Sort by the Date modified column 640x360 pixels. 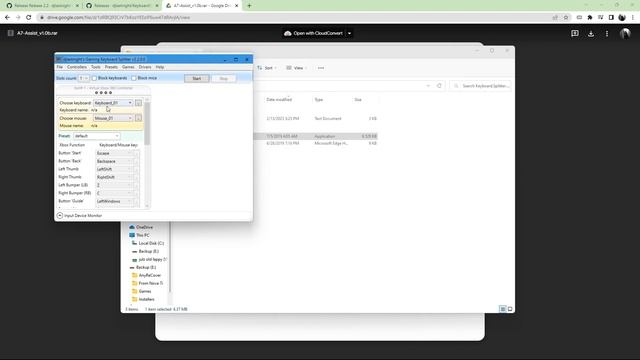pyautogui.click(x=279, y=100)
